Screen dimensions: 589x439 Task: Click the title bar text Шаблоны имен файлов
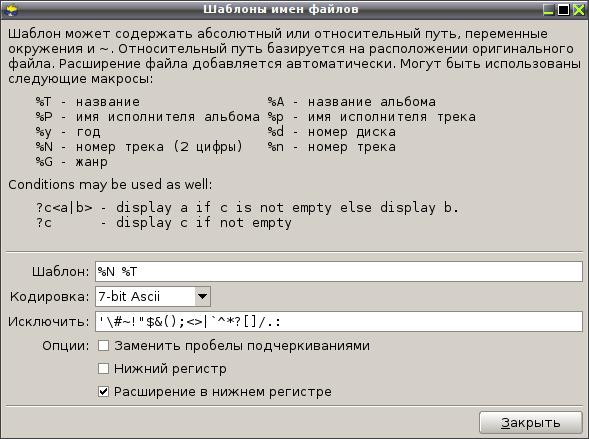281,9
